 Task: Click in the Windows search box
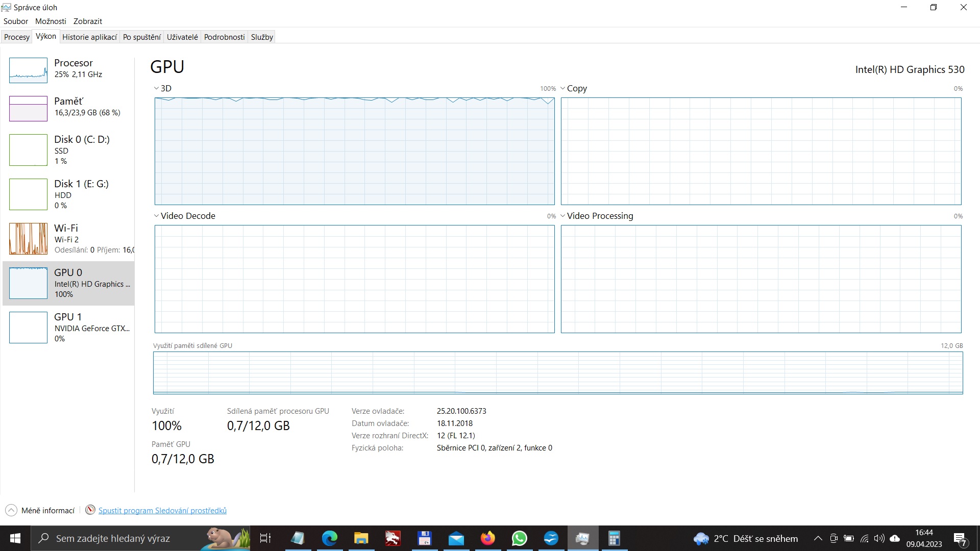pyautogui.click(x=113, y=538)
